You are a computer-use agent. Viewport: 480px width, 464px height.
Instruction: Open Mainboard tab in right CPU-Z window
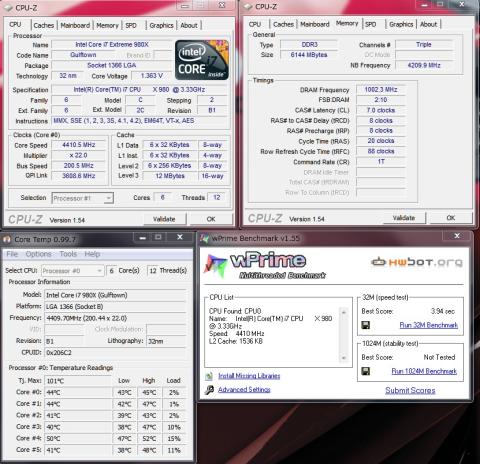click(x=315, y=24)
